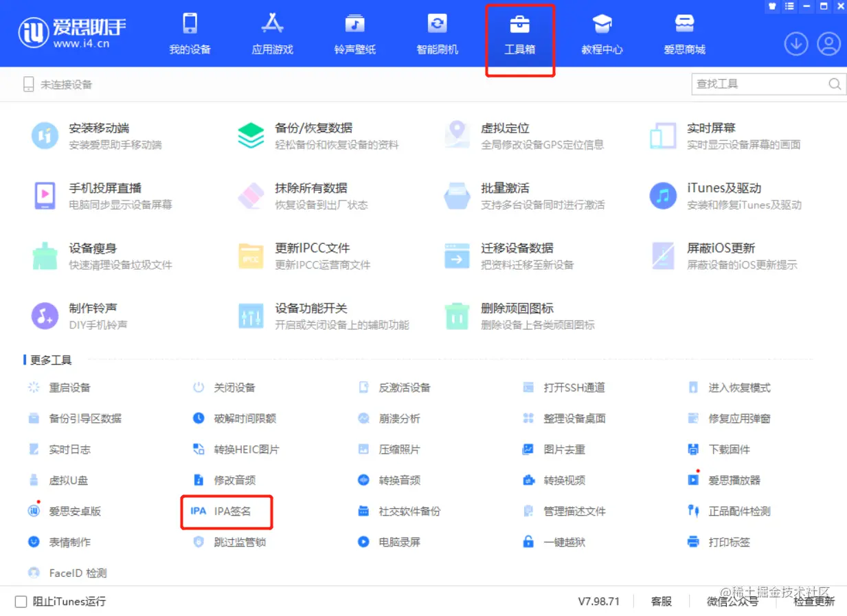Open 表情制作 tool
The width and height of the screenshot is (847, 616).
coord(59,542)
